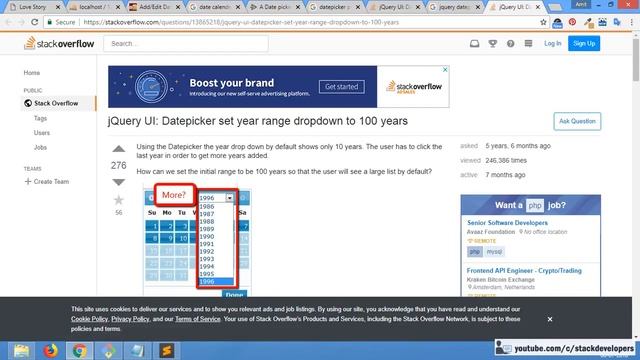Screen dimensions: 640x360
Task: Open Tags in sidebar
Action: click(40, 118)
